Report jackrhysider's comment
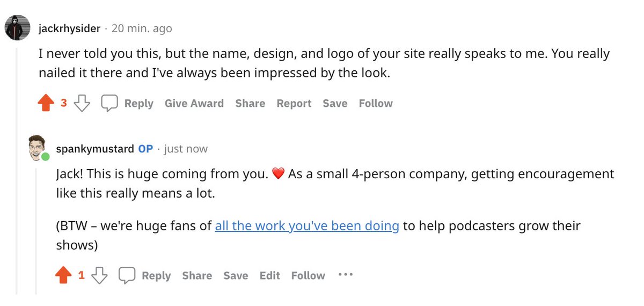The image size is (644, 306). 294,103
